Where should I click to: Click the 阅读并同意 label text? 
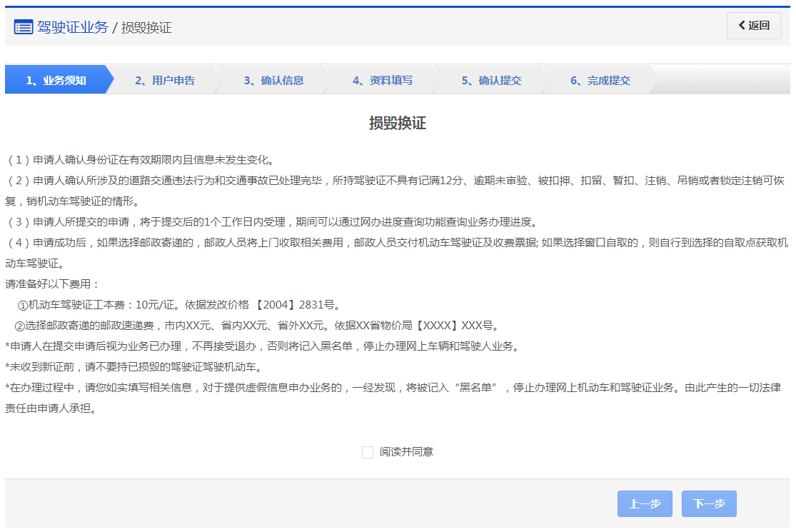coord(406,452)
